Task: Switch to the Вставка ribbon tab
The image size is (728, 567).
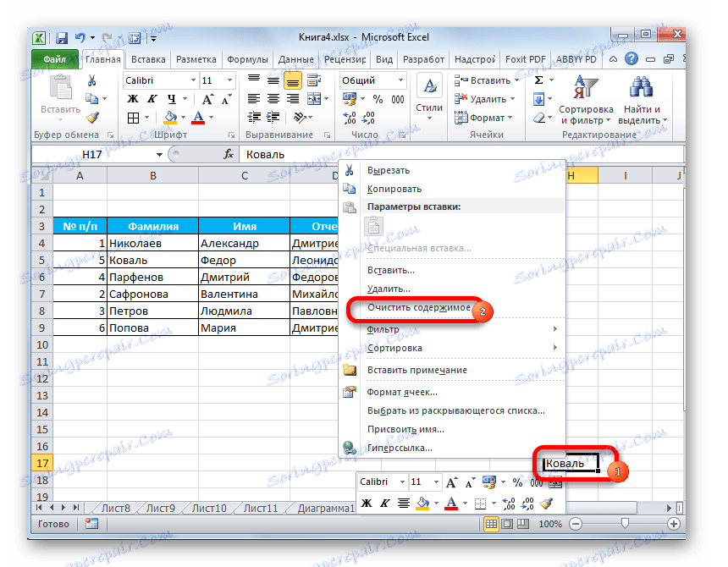Action: [148, 59]
